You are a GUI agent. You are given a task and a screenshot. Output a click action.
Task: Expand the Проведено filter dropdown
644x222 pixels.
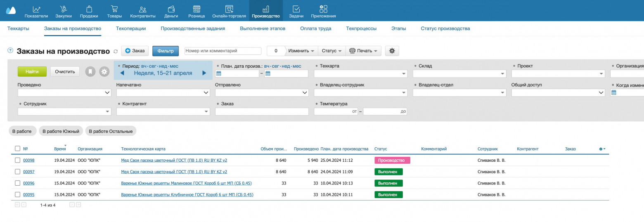pos(64,93)
